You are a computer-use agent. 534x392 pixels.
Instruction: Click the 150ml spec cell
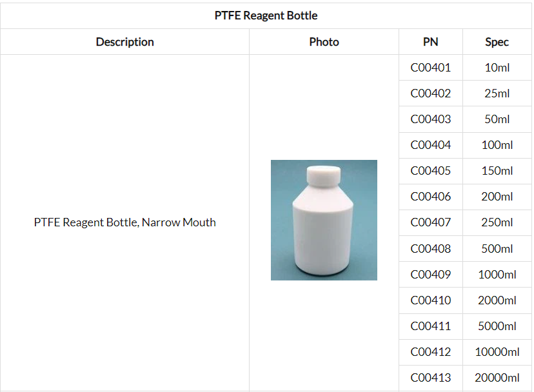(x=497, y=171)
